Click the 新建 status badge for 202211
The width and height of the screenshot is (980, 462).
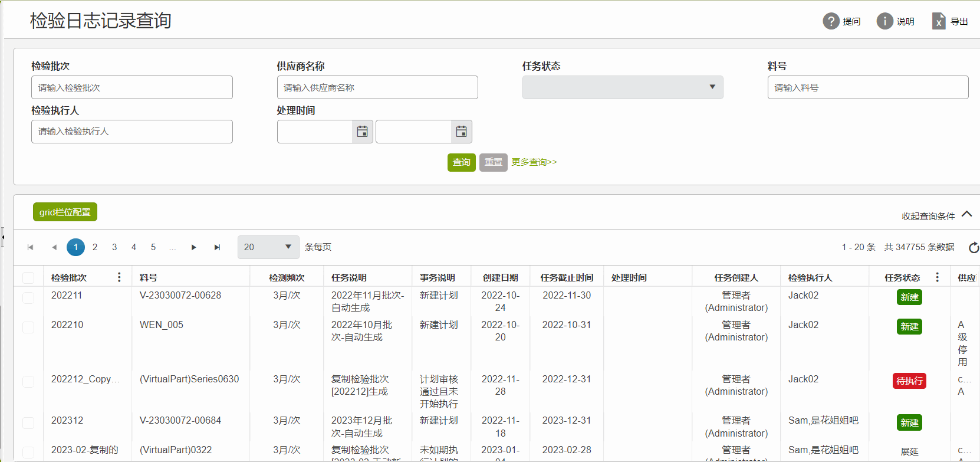pos(909,297)
